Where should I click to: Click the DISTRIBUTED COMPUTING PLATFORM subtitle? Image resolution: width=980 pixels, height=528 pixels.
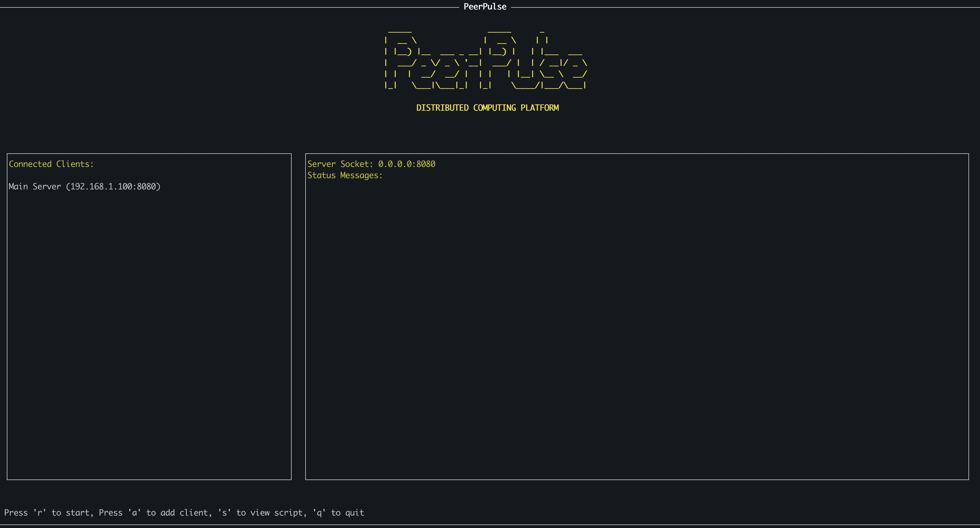click(487, 108)
